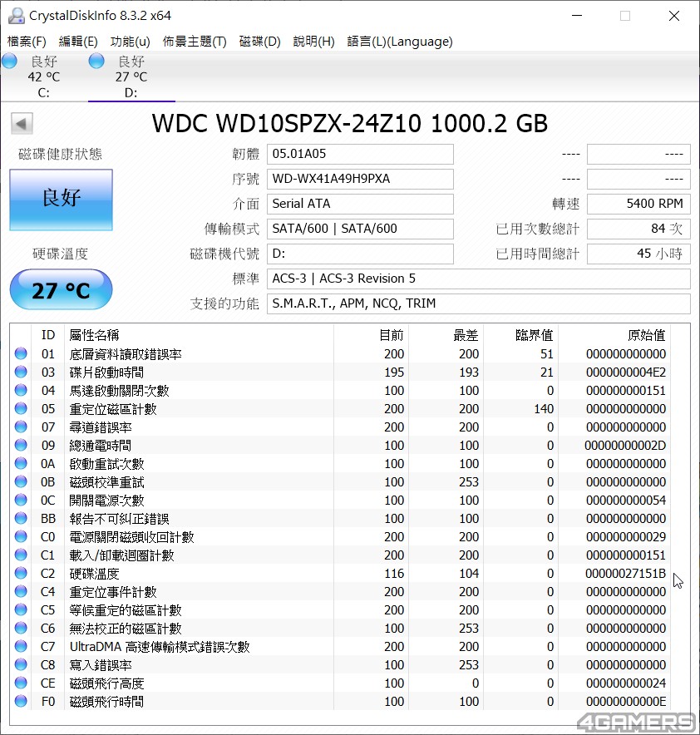Open the 磁碟(D) menu

click(259, 42)
